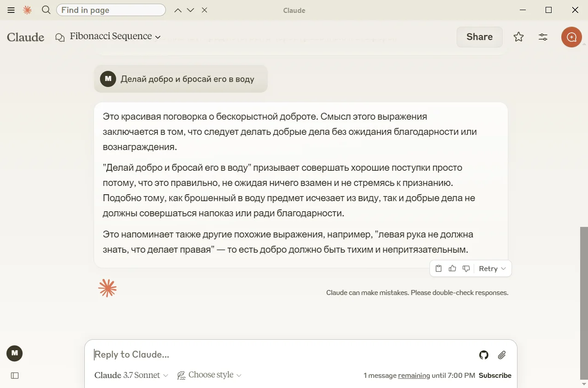Open the Claude 3.7 Sonnet model selector
Viewport: 588px width, 388px height.
[x=131, y=375]
